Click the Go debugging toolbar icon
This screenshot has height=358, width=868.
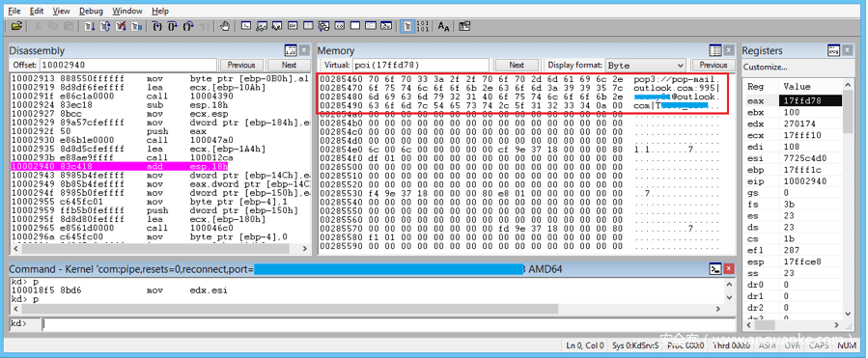[x=90, y=26]
